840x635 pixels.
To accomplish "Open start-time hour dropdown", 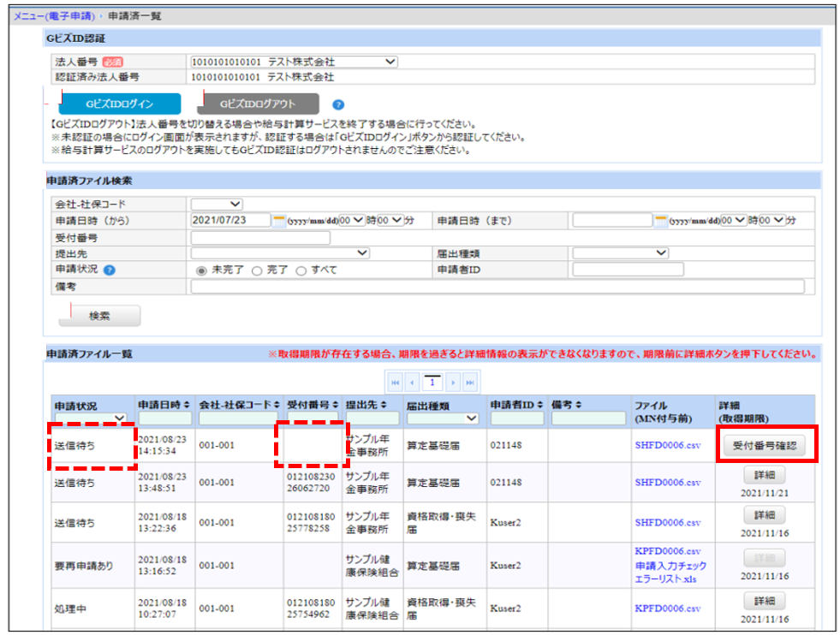I will tap(352, 220).
